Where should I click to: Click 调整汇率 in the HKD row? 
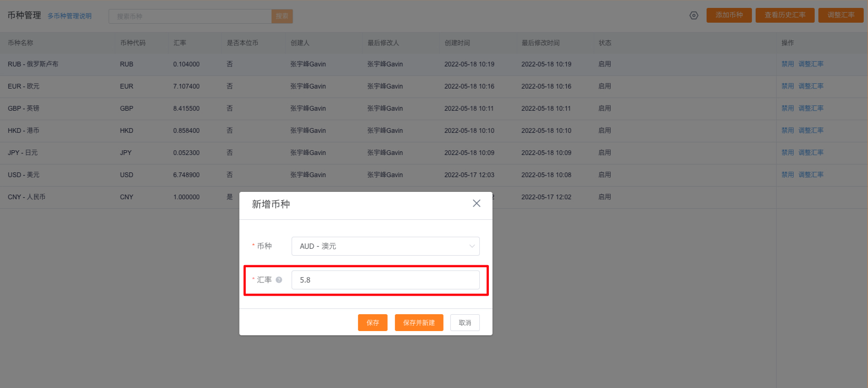[x=811, y=131]
